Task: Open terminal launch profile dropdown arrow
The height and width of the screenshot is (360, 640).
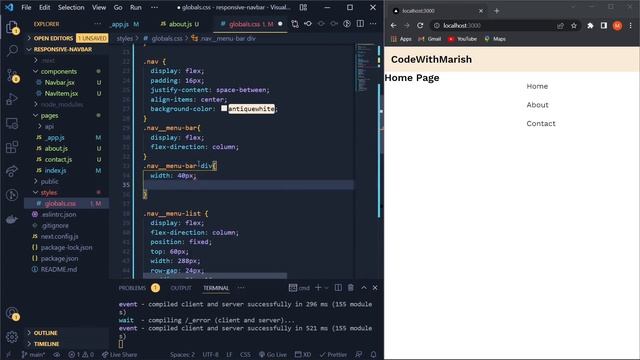Action: [326, 288]
